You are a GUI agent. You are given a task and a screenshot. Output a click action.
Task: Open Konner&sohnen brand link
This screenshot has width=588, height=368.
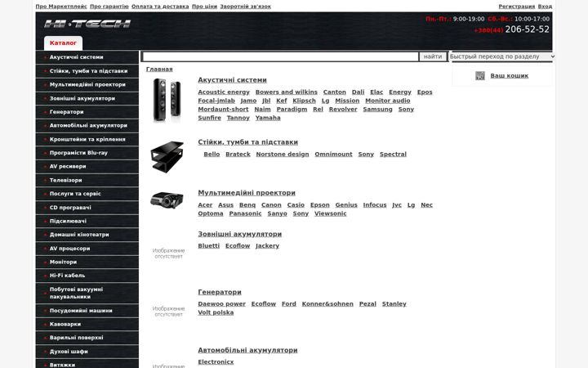(x=327, y=303)
